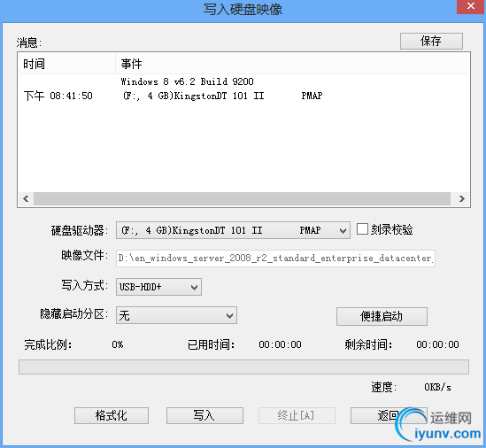Click the message list right scroll arrow
The image size is (486, 448).
[461, 198]
